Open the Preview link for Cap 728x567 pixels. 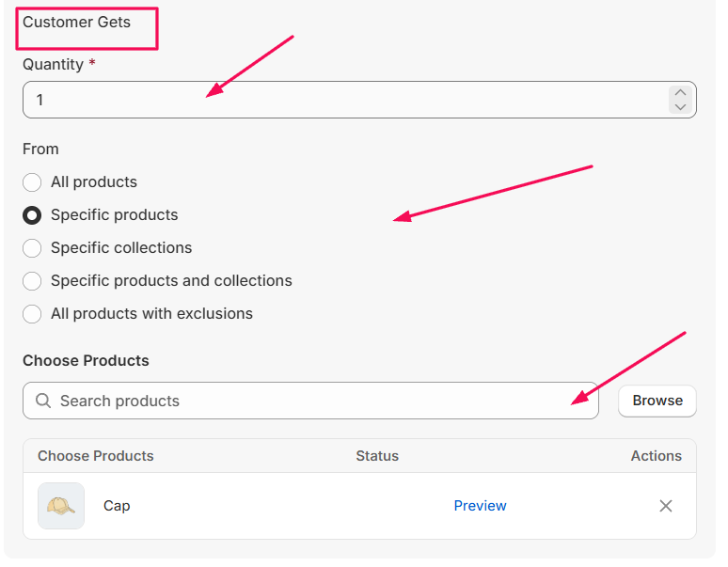coord(480,506)
